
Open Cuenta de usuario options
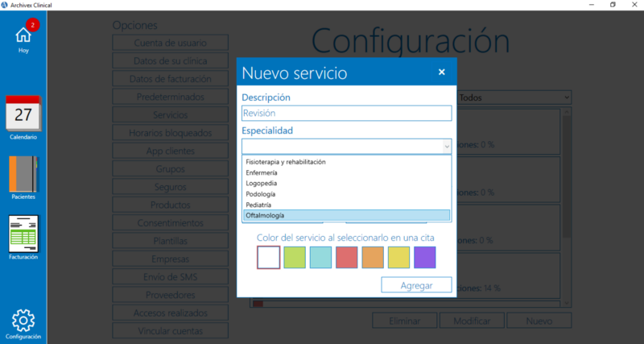(171, 43)
